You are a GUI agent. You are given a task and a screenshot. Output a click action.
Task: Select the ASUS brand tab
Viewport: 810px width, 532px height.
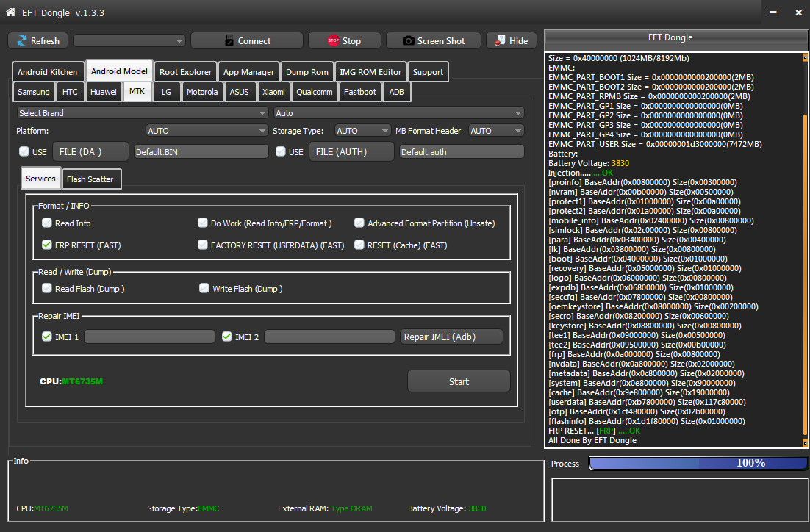239,92
